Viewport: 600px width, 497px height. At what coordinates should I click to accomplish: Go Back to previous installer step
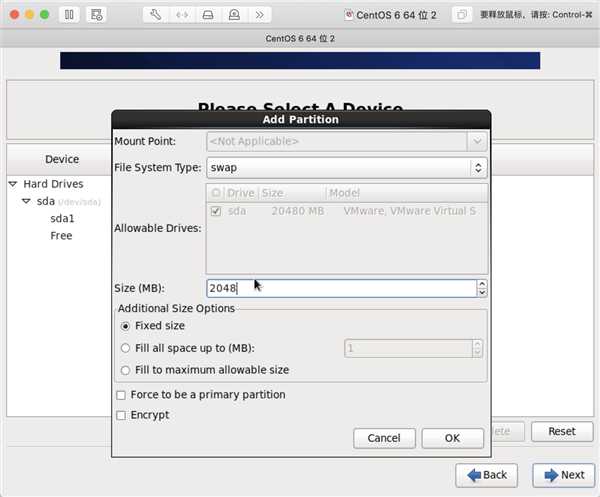(486, 475)
